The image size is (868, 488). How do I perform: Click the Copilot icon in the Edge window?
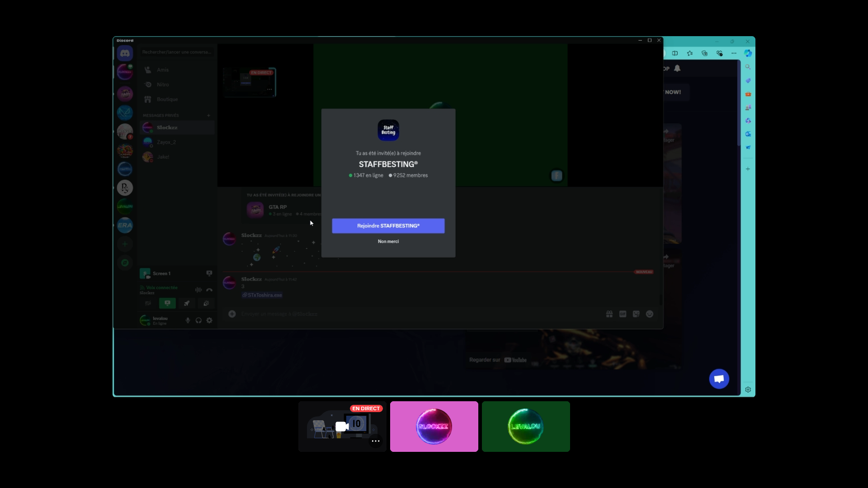click(748, 53)
